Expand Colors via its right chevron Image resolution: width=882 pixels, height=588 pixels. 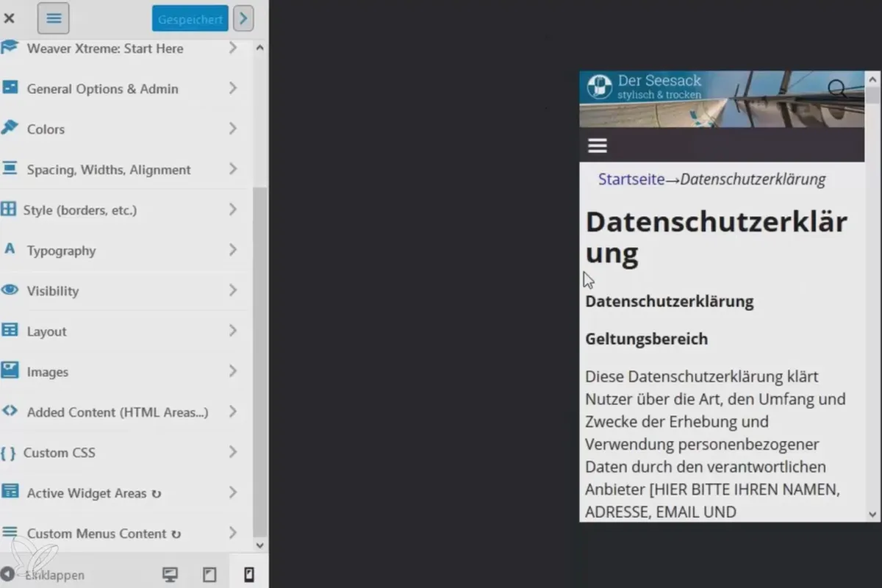click(232, 129)
